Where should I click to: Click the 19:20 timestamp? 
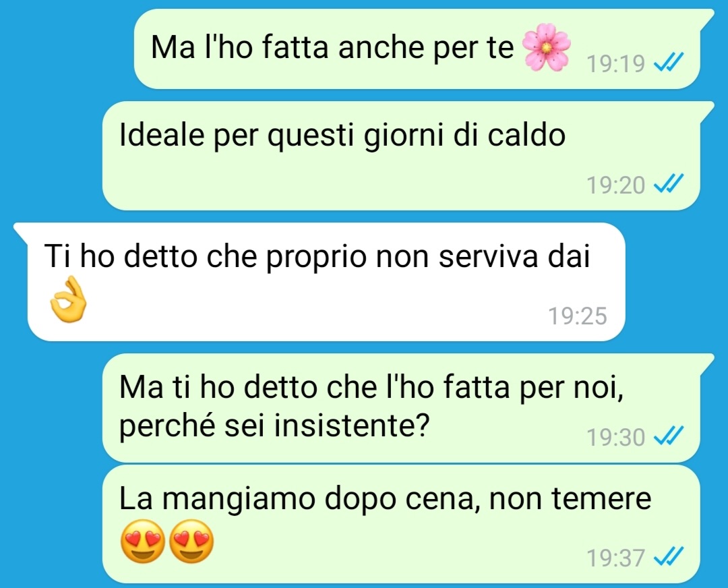coord(616,185)
